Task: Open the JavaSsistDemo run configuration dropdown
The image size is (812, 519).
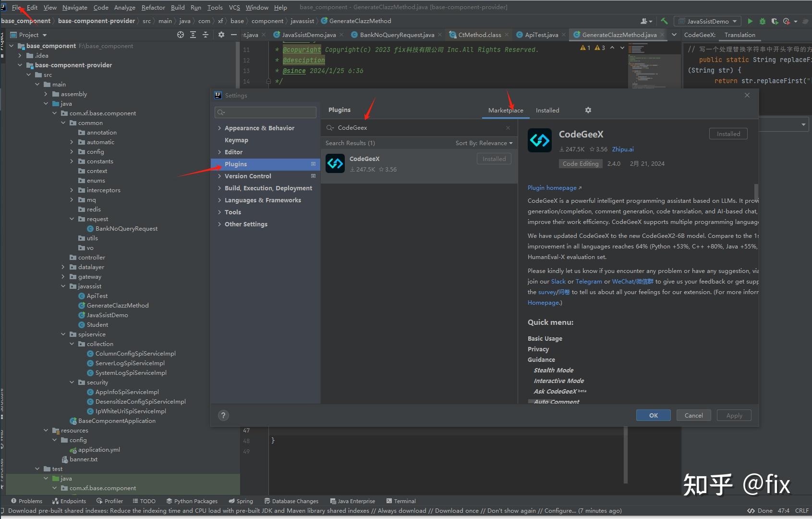Action: (x=708, y=21)
